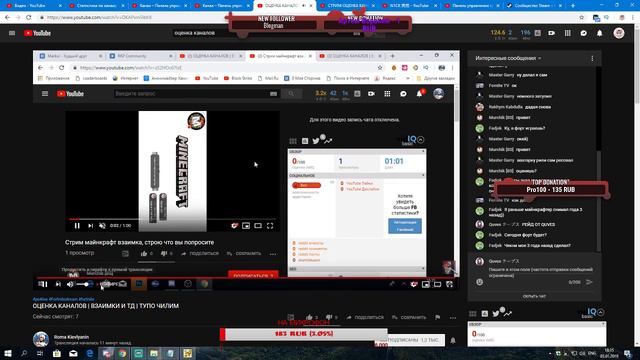Collapse the vidIQ panel chevron below the chat
Screen dimensions: 640x360
pyautogui.click(x=600, y=312)
